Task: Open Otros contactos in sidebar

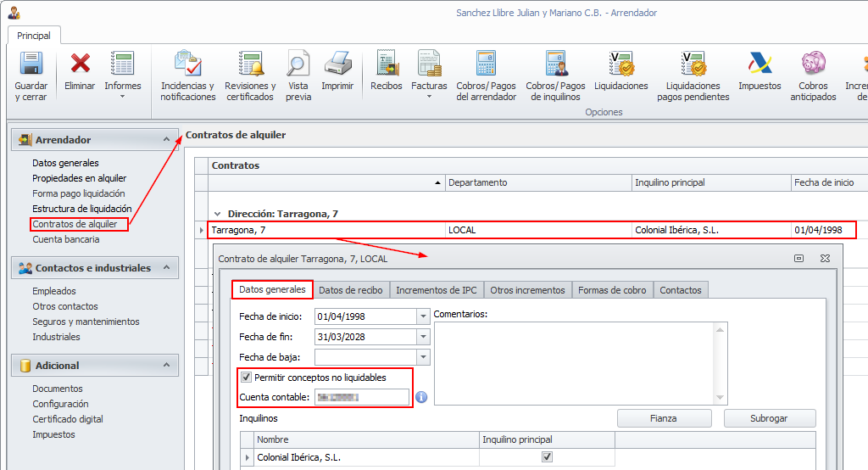Action: (64, 306)
